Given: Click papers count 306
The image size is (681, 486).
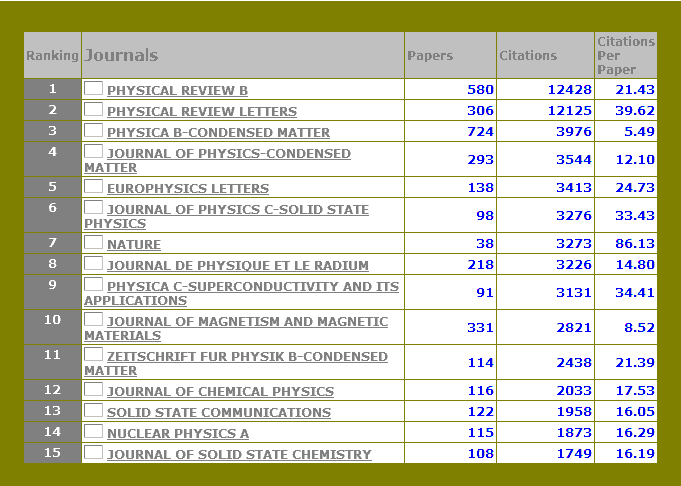Looking at the screenshot, I should point(480,110).
